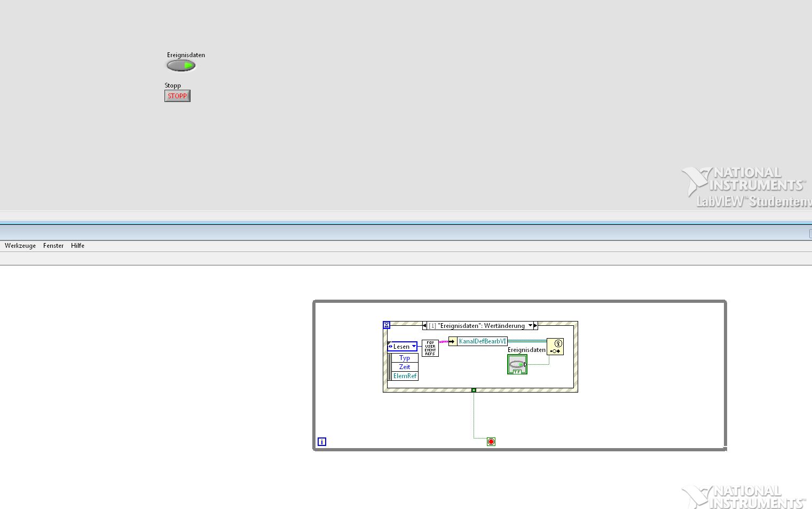Open the event case selector dropdown arrow

[x=530, y=326]
